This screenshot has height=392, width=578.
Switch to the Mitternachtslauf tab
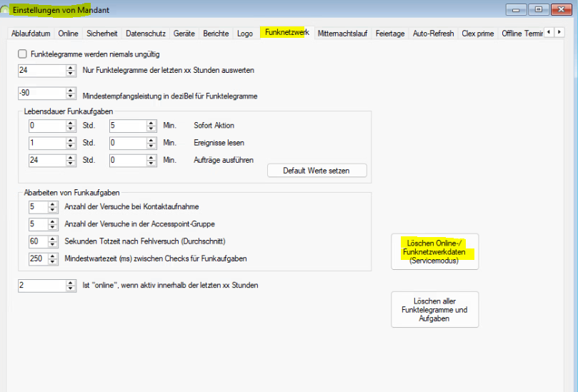(342, 34)
